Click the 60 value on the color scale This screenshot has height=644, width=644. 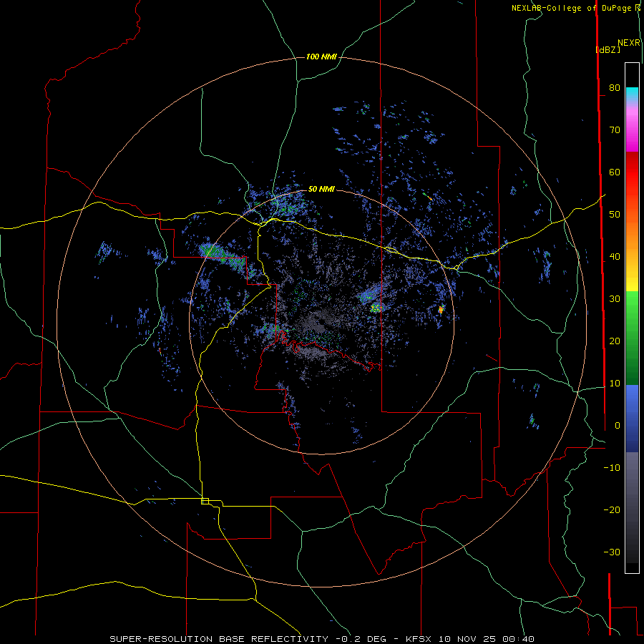click(x=615, y=172)
